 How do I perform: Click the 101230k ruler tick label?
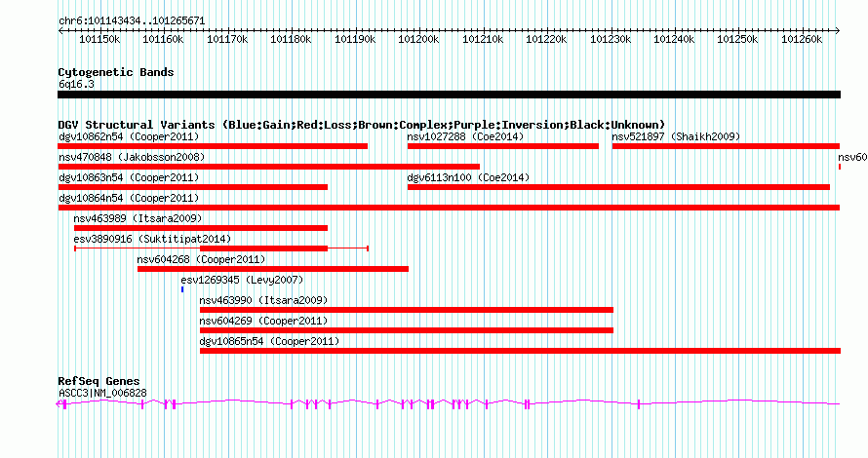tap(611, 39)
